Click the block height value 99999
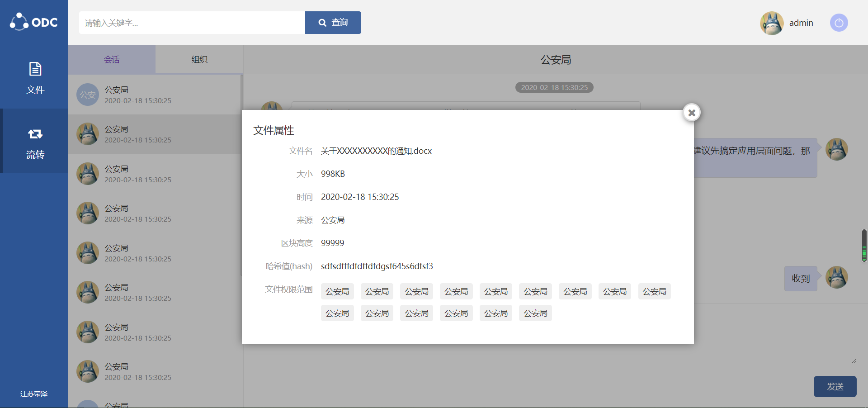This screenshot has width=868, height=408. coord(332,243)
